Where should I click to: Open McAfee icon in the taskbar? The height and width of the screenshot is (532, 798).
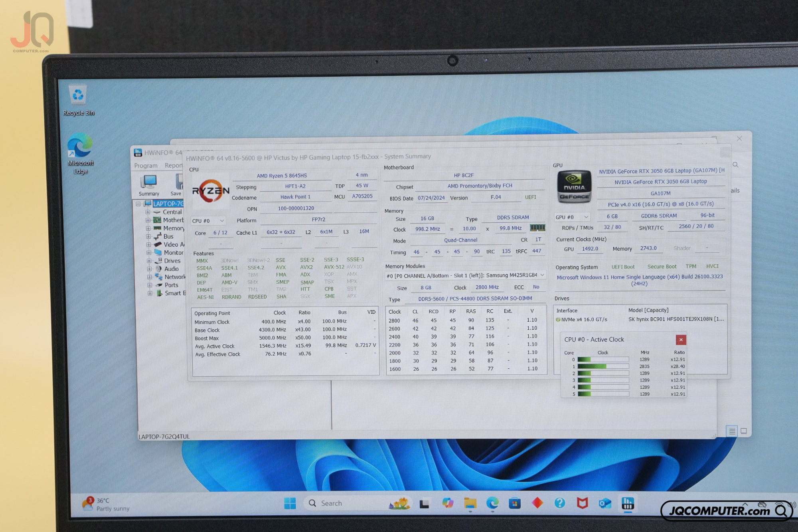pos(583,503)
